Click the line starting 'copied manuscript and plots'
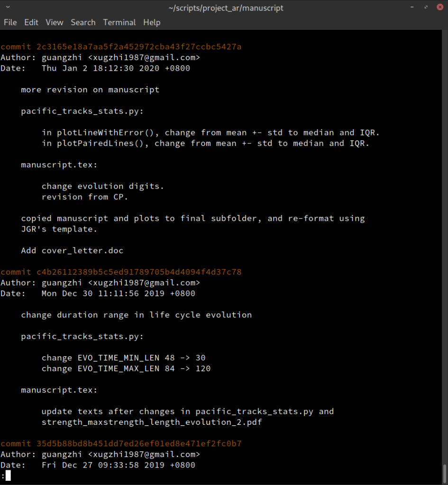Viewport: 448px width, 485px height. click(193, 218)
